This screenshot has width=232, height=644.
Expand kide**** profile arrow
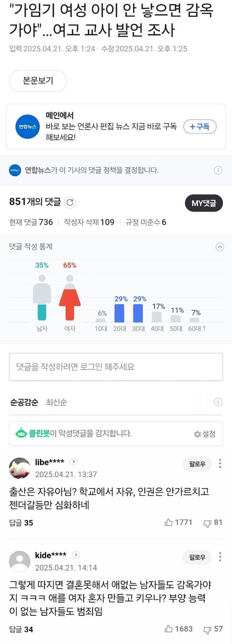(x=76, y=555)
